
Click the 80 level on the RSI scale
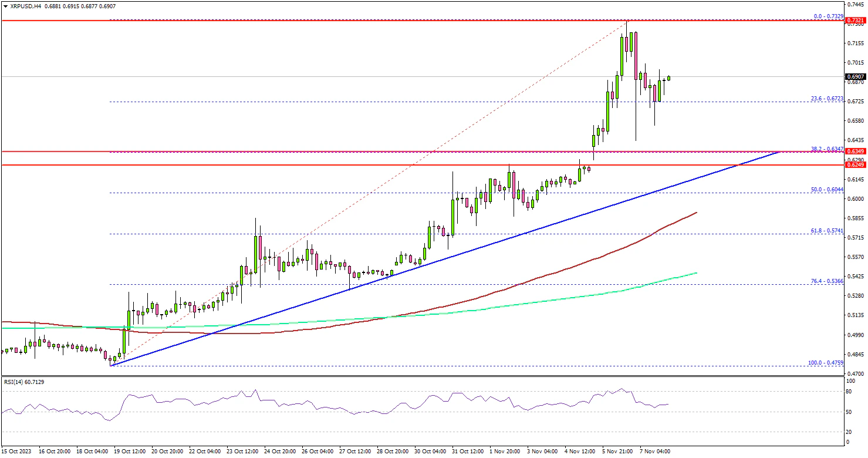[848, 390]
